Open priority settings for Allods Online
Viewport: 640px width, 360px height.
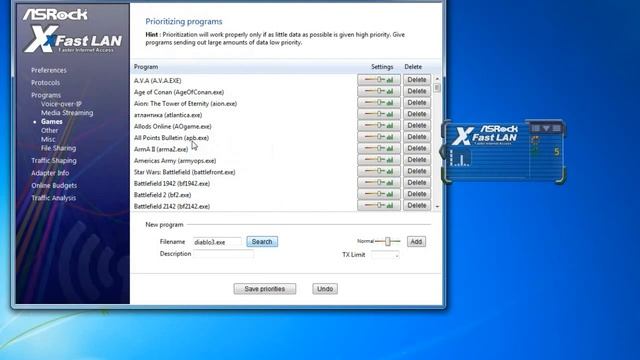point(379,125)
